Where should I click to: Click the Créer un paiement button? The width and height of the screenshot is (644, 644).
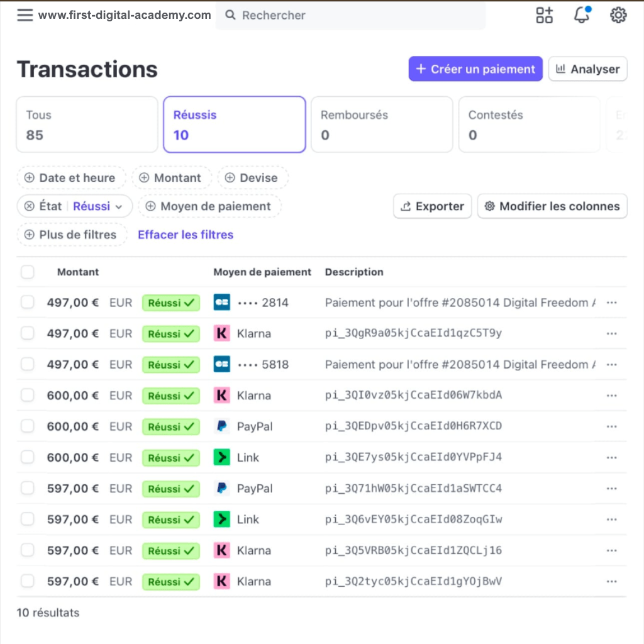click(475, 69)
